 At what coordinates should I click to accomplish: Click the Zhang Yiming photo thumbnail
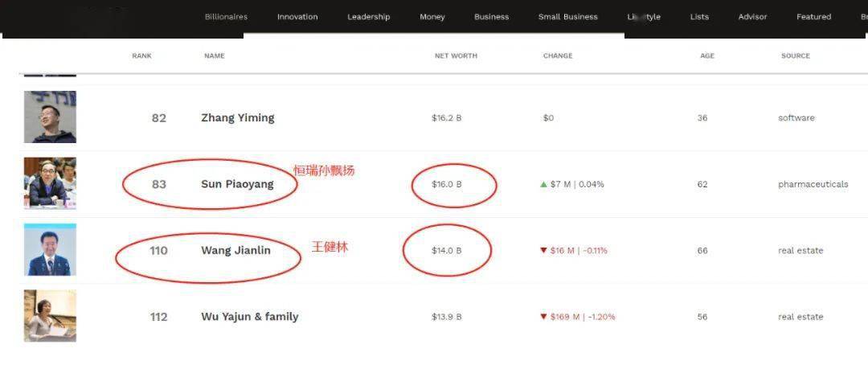[x=50, y=117]
